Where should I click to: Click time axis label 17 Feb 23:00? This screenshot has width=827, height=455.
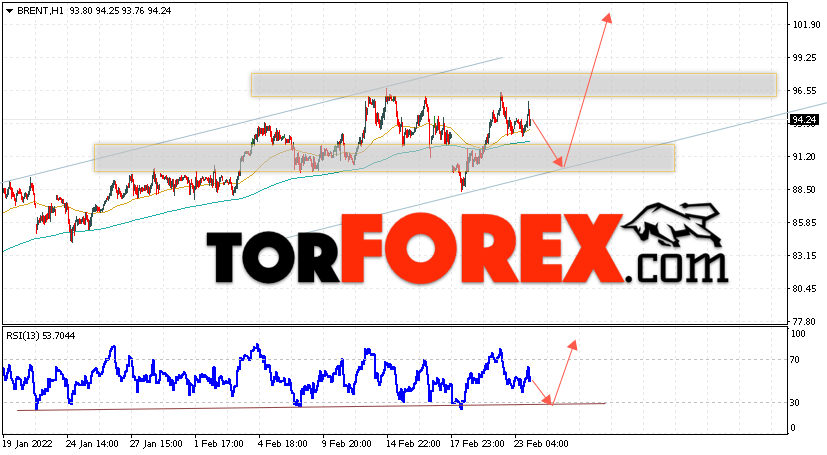point(477,444)
